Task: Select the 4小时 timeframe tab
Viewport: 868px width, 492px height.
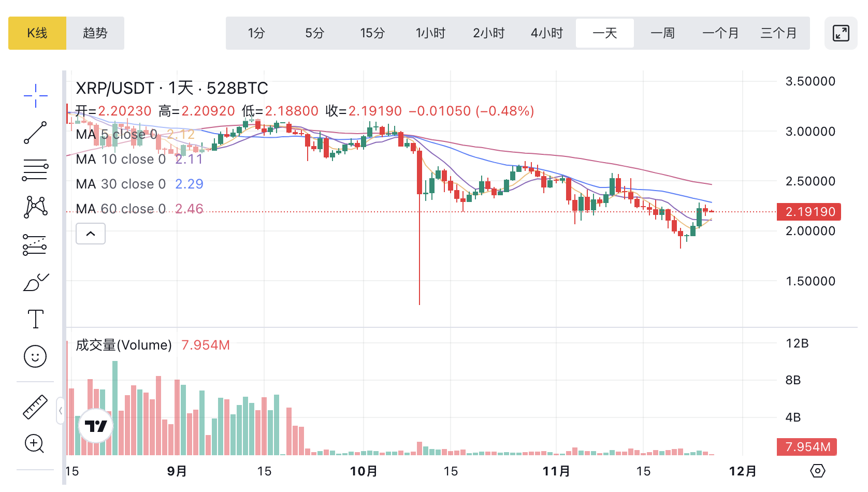Action: point(547,33)
